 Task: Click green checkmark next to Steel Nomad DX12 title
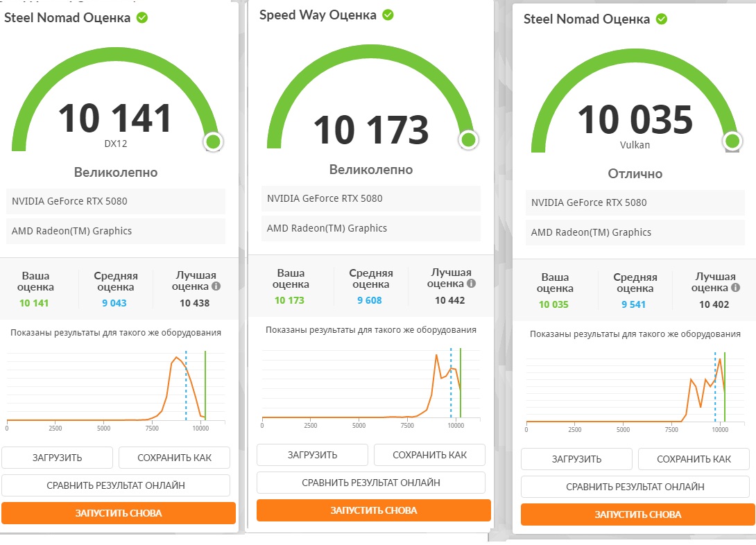point(141,18)
